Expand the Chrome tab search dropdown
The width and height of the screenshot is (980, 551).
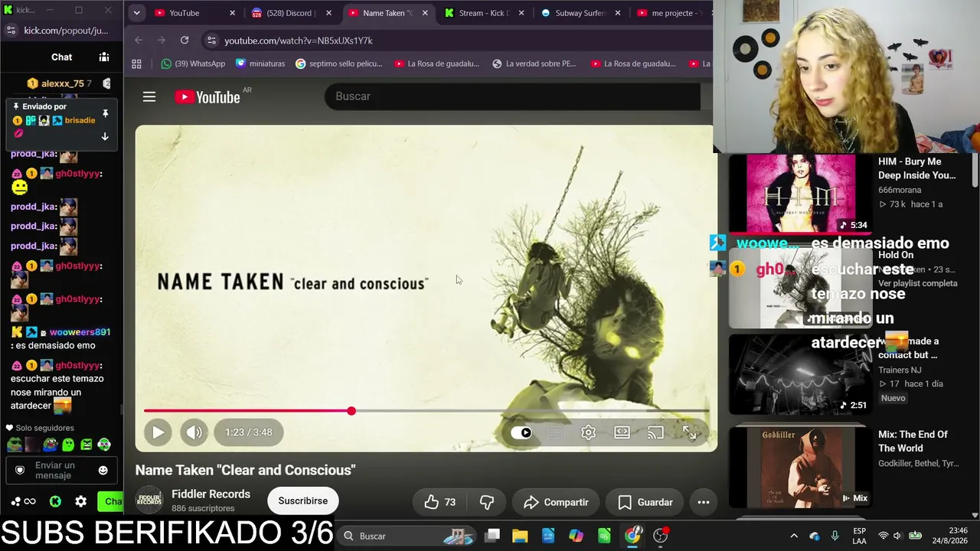pyautogui.click(x=136, y=13)
